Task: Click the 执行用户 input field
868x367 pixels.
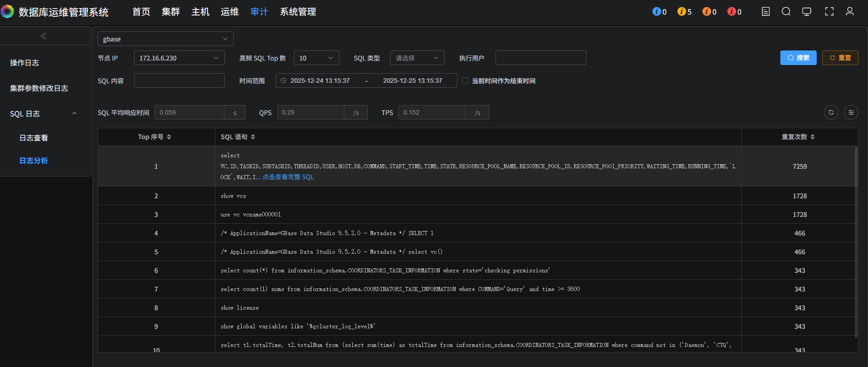Action: click(x=541, y=58)
